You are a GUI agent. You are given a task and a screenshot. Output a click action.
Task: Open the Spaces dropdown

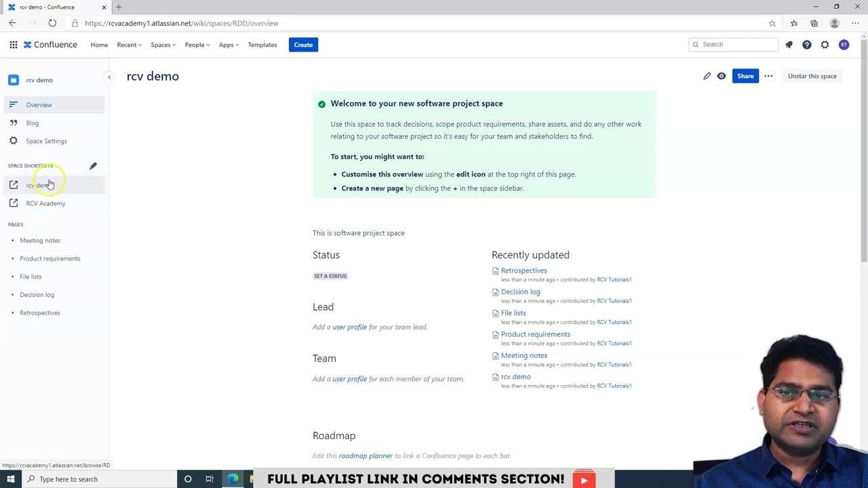tap(163, 45)
